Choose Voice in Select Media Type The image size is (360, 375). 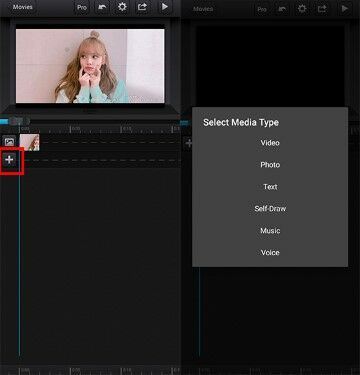(270, 253)
